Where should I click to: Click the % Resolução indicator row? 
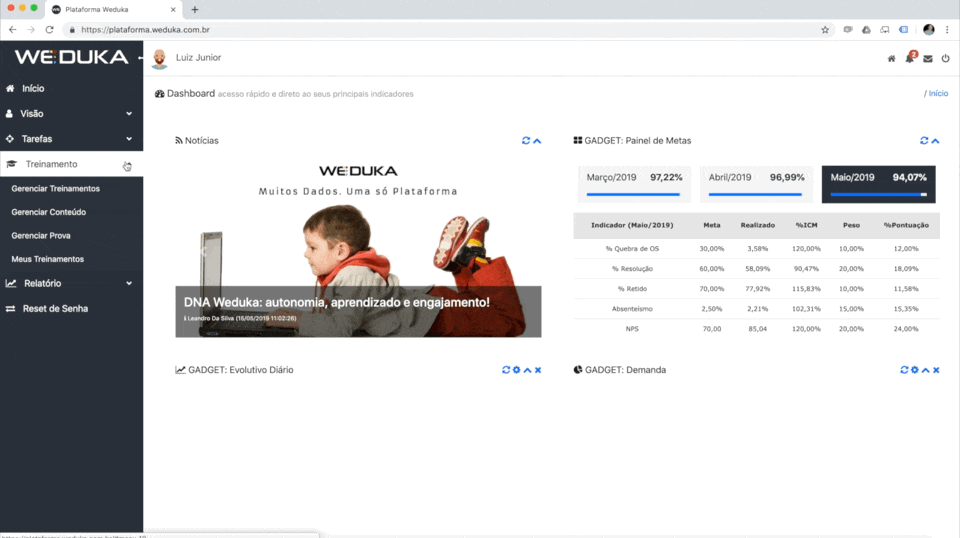(757, 269)
